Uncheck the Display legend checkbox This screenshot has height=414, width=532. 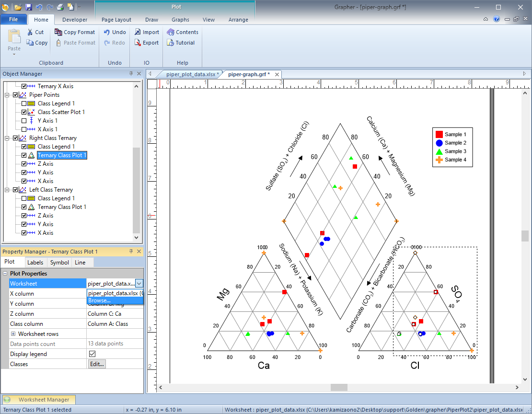[x=92, y=354]
